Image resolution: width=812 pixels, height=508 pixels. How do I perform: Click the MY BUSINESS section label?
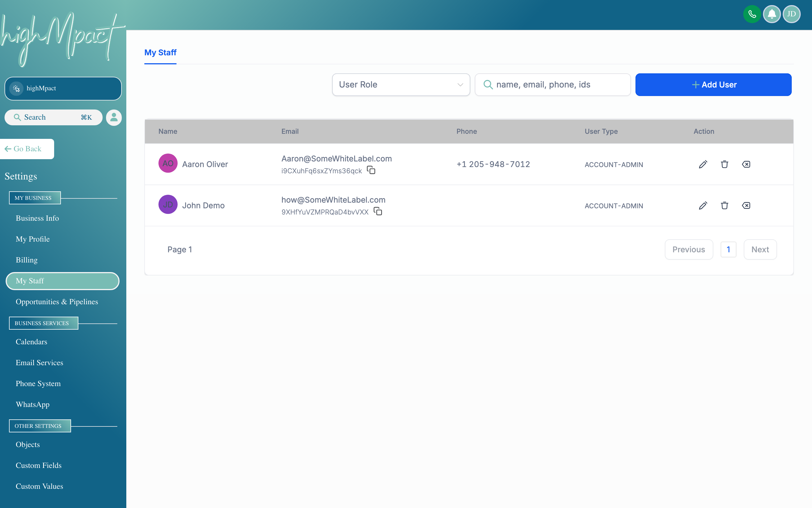[35, 198]
